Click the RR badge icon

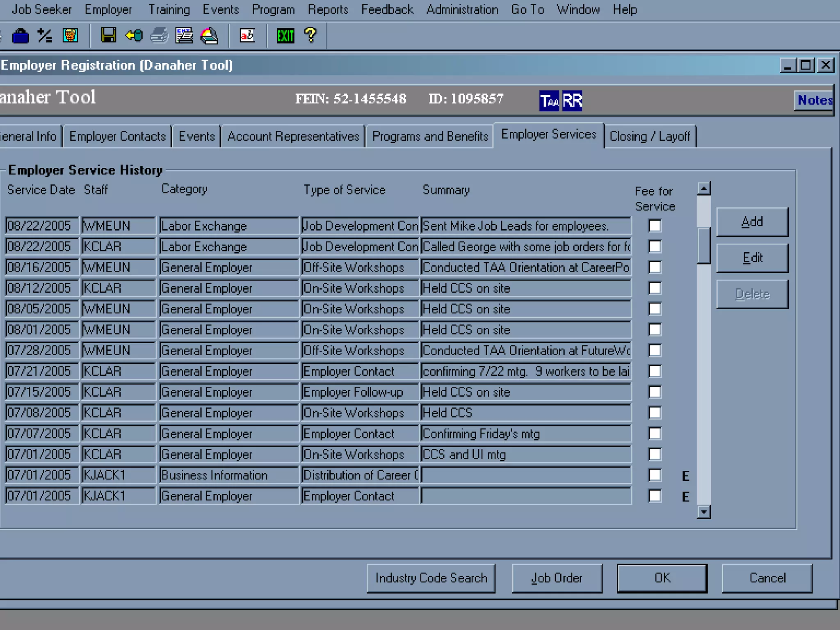coord(572,100)
